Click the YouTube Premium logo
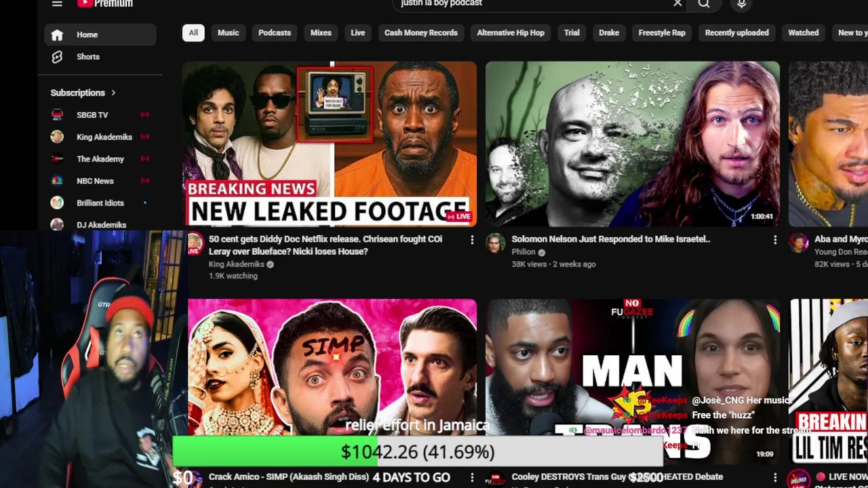Viewport: 868px width, 488px height. pos(105,3)
